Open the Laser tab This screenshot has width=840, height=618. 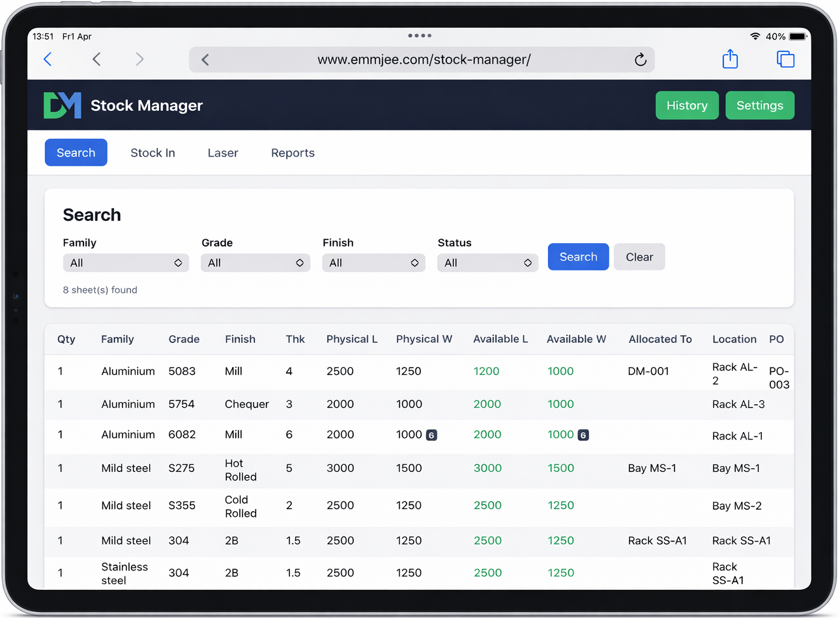pos(223,153)
